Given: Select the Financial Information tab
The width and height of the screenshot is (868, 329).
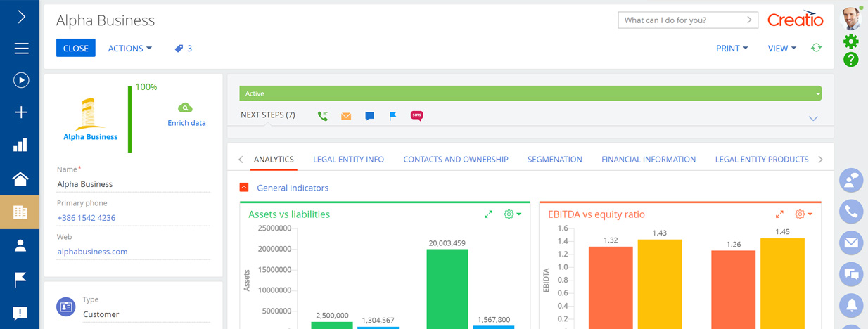Looking at the screenshot, I should tap(648, 160).
